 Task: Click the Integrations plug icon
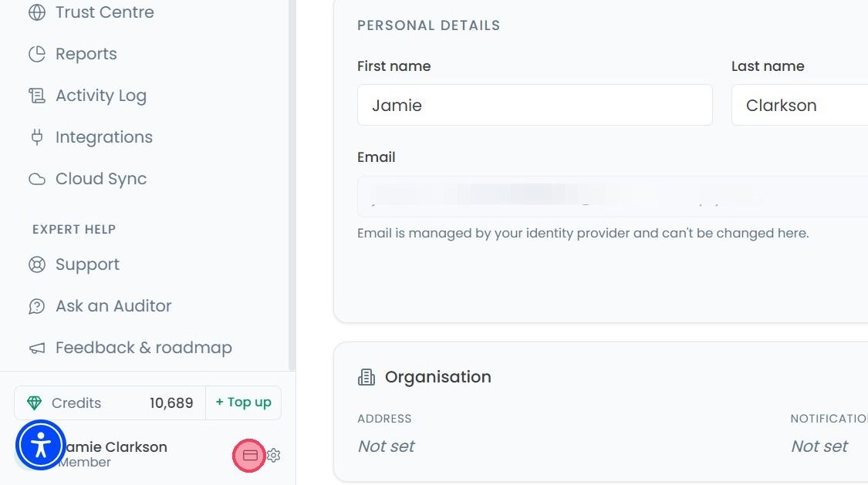(x=37, y=137)
